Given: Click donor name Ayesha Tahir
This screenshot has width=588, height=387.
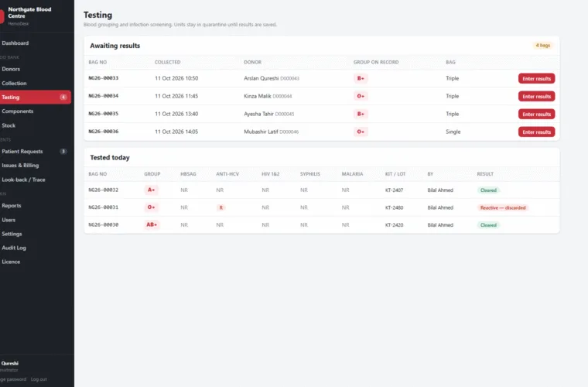Looking at the screenshot, I should (x=258, y=114).
